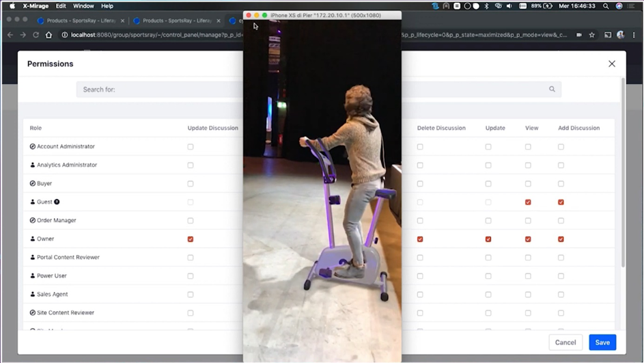Close the second Products - SportsRay tab

(219, 21)
